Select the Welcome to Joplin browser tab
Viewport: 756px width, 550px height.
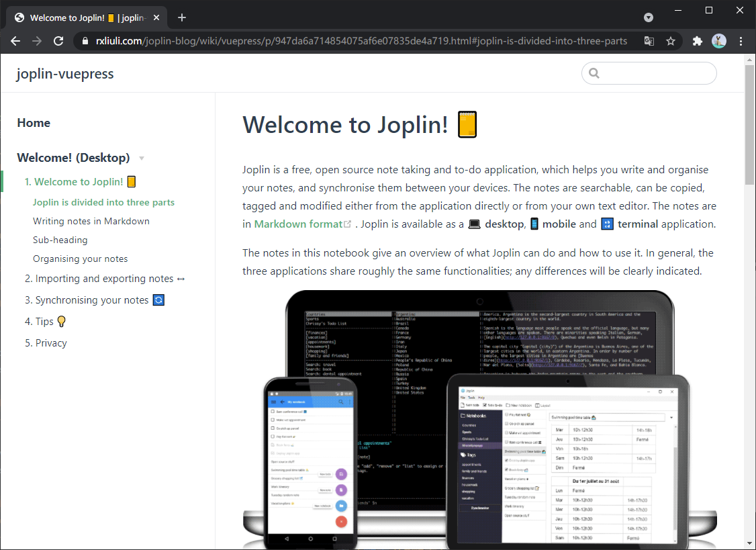click(87, 18)
